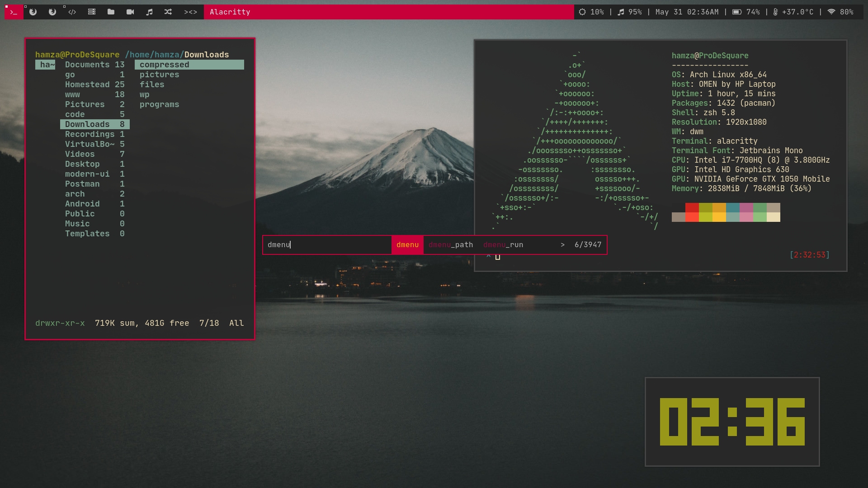Click the fish shell ><> icon
This screenshot has height=488, width=868.
click(x=191, y=12)
